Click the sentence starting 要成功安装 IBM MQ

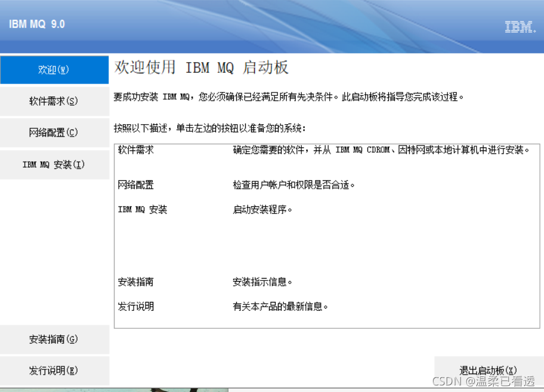pos(289,97)
